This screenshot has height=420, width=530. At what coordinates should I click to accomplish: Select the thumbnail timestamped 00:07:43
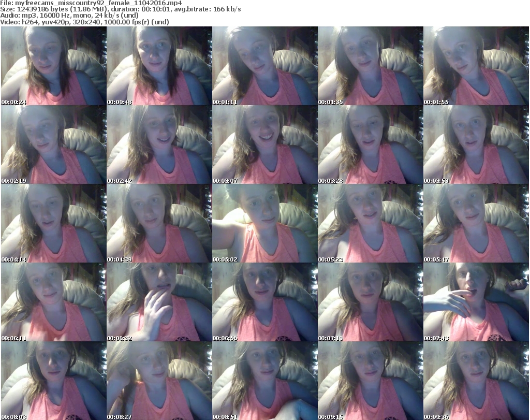476,302
